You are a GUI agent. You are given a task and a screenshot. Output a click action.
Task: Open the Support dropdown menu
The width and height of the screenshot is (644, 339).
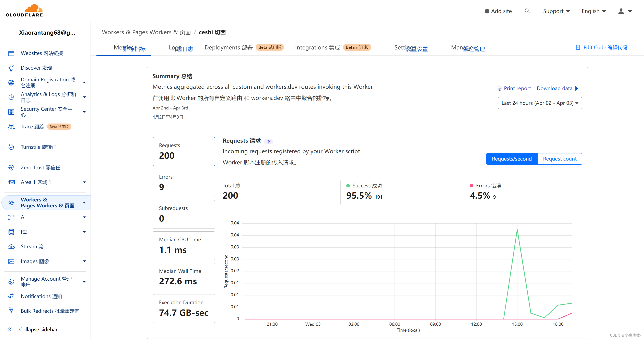click(x=556, y=11)
